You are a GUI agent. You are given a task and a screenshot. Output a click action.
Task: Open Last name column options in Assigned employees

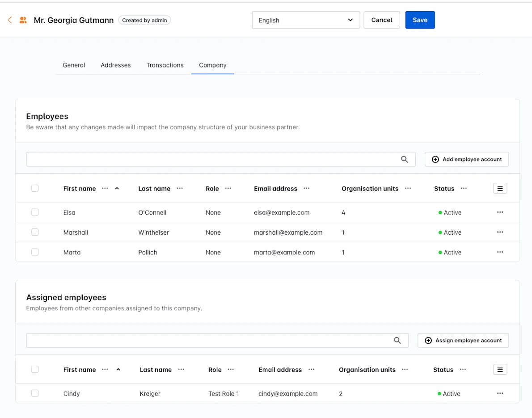coord(181,369)
